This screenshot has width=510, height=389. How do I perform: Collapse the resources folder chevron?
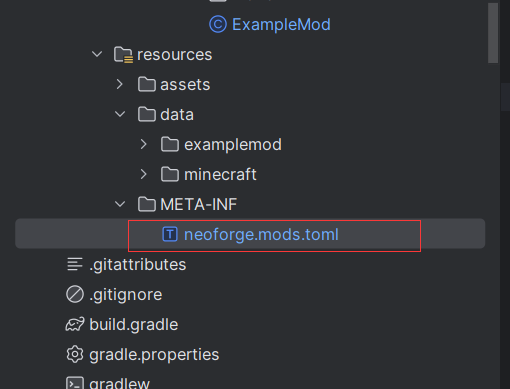coord(97,54)
